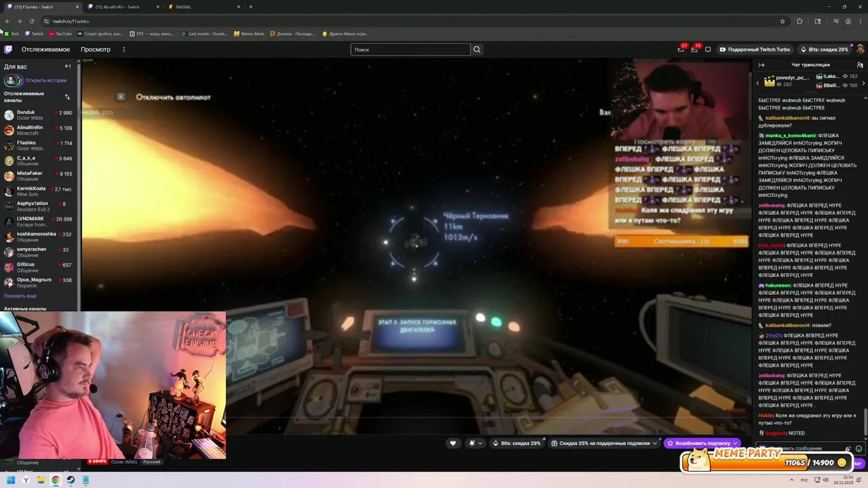Open the chat community users icon
868x488 pixels.
coord(860,65)
